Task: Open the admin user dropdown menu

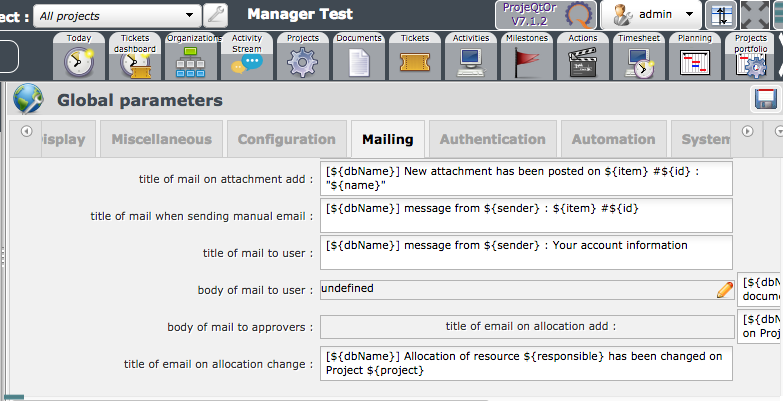Action: (x=652, y=15)
